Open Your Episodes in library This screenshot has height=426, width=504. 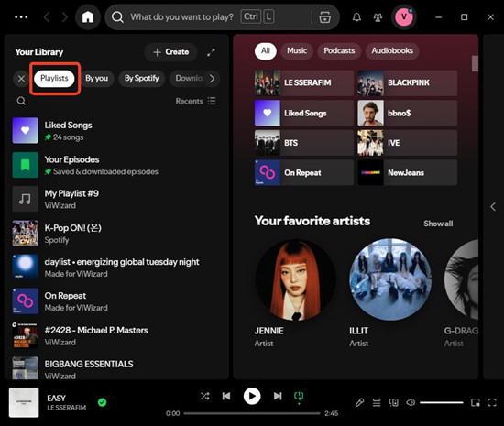tap(116, 165)
